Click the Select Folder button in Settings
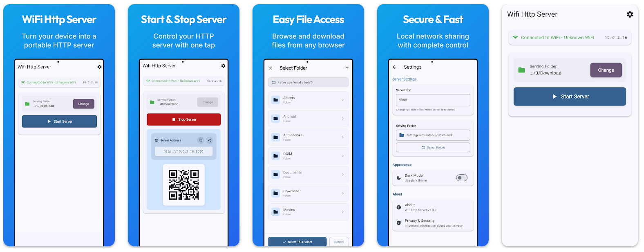 433,148
